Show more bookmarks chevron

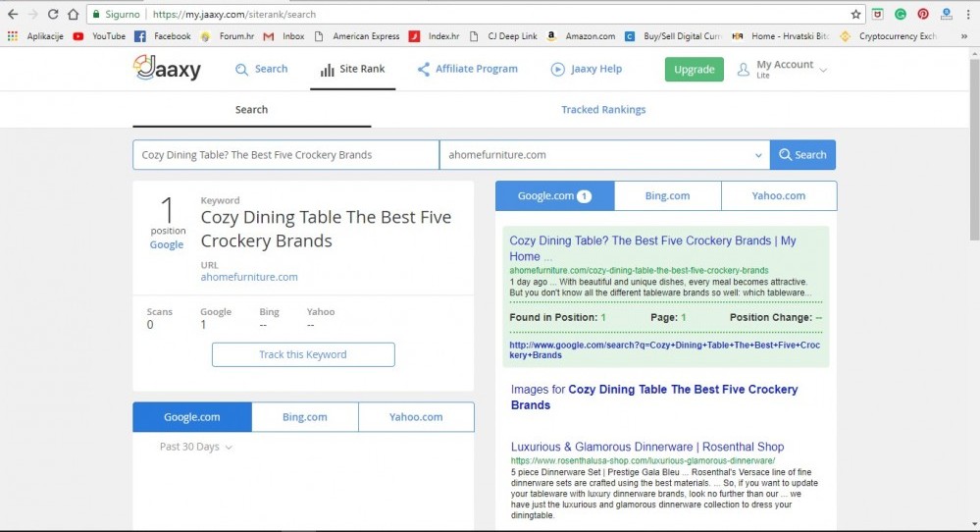(x=964, y=36)
